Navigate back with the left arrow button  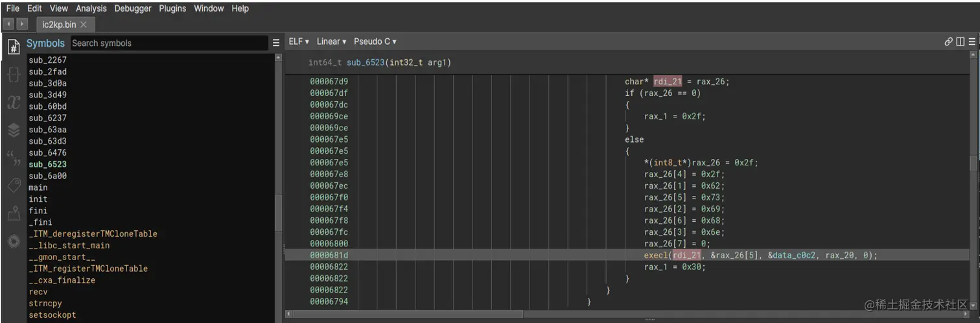[x=9, y=24]
